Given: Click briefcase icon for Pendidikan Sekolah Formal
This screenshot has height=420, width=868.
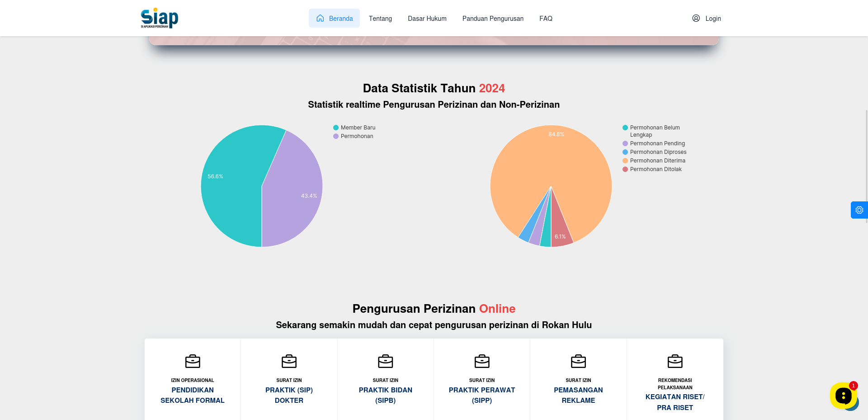Looking at the screenshot, I should tap(193, 361).
